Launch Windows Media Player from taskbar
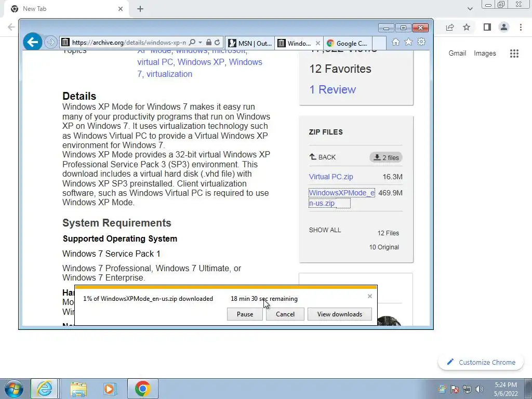 click(110, 389)
